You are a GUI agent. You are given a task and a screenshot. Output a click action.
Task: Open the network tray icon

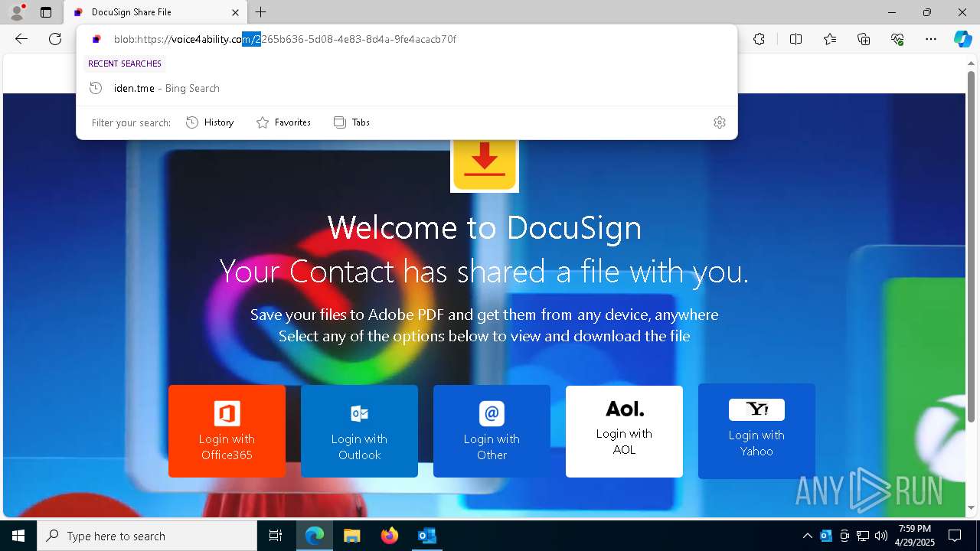tap(863, 536)
